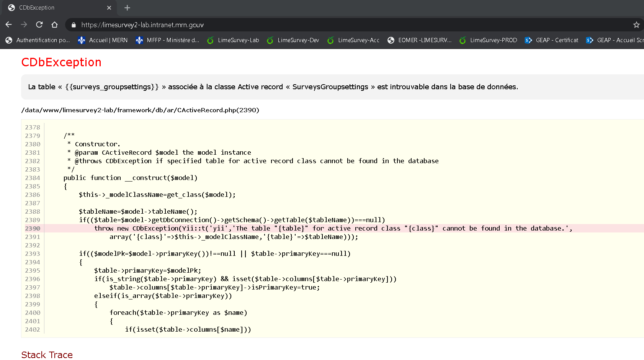
Task: Click the '$tableName=$model->tableName();' line
Action: point(138,211)
